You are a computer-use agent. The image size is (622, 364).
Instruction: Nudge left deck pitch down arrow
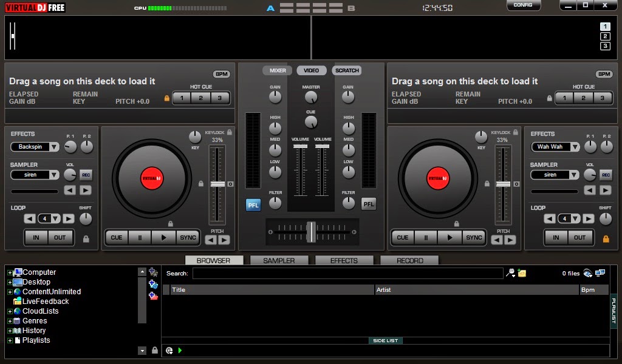[x=211, y=240]
